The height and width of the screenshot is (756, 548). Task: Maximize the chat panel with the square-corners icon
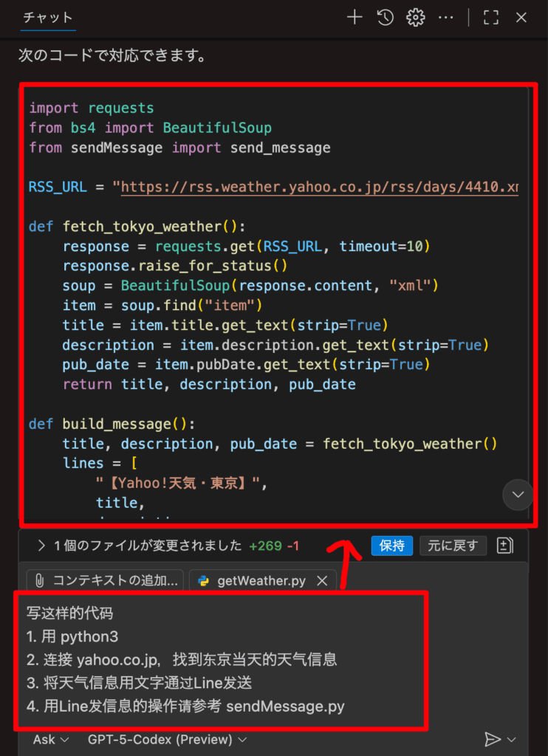pyautogui.click(x=490, y=18)
